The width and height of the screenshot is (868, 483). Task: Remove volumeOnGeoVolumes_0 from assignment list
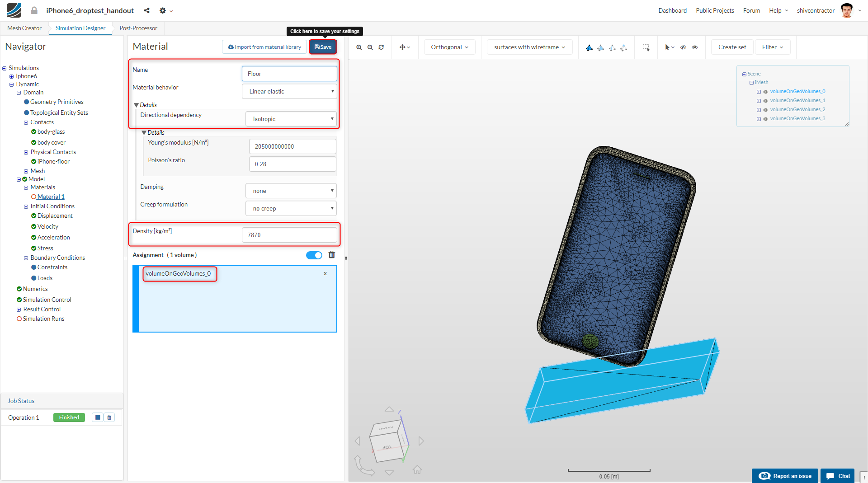click(325, 273)
